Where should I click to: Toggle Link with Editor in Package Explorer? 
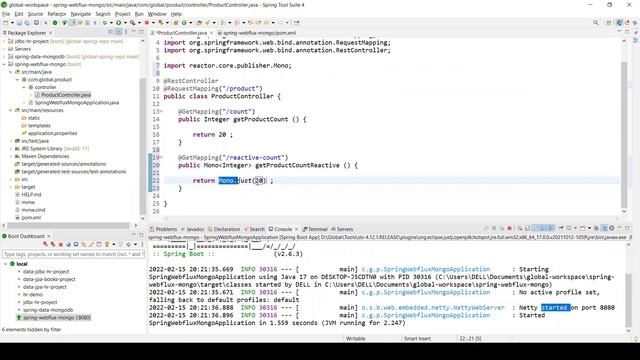(x=118, y=32)
